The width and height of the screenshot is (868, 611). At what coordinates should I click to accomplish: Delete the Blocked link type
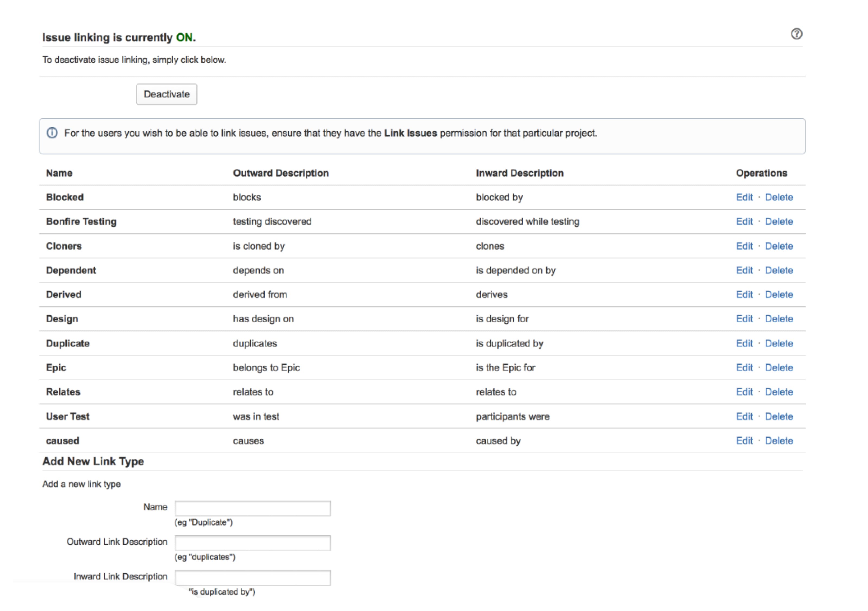[779, 197]
